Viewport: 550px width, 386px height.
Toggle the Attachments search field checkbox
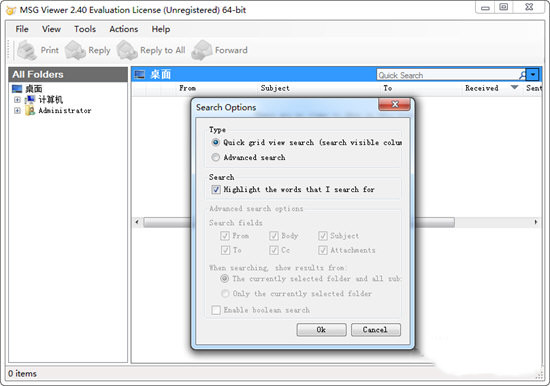[323, 250]
